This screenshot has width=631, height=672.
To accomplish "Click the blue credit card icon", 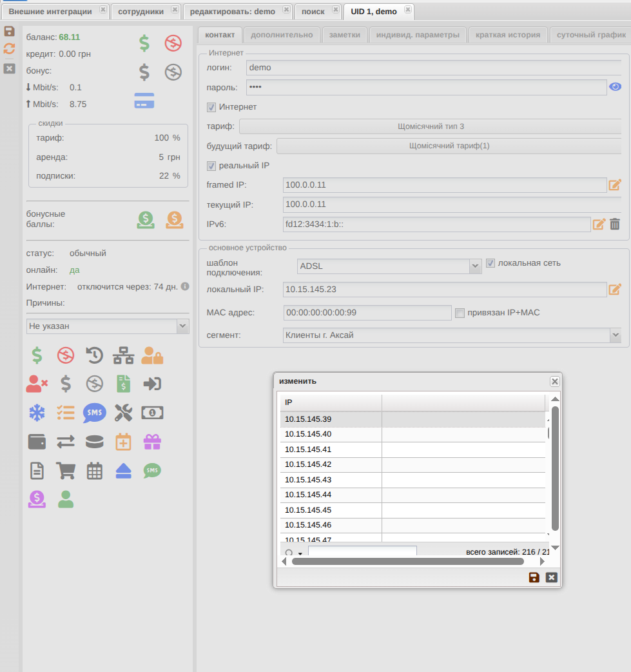I will point(144,101).
